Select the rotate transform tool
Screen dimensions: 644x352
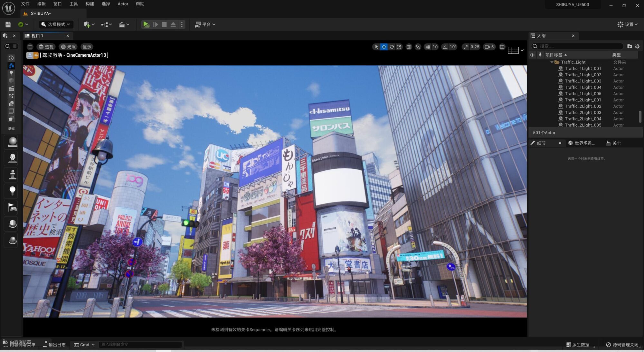click(392, 47)
